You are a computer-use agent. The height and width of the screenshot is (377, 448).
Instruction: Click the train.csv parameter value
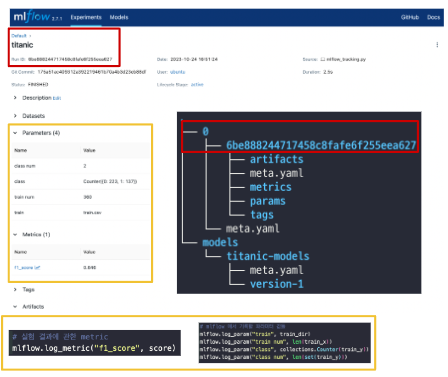pos(92,213)
